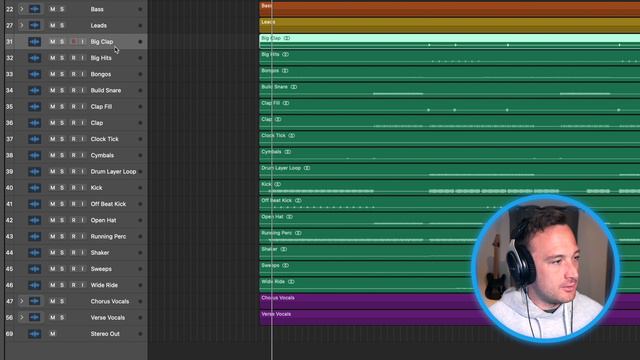Viewport: 640px width, 360px height.
Task: Mute the Stereo Out track
Action: click(x=53, y=333)
